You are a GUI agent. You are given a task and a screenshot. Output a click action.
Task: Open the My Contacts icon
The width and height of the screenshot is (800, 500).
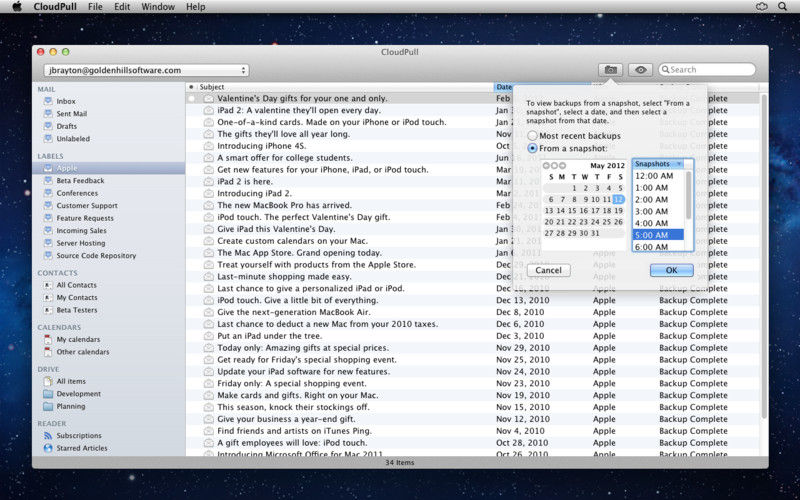tap(48, 297)
